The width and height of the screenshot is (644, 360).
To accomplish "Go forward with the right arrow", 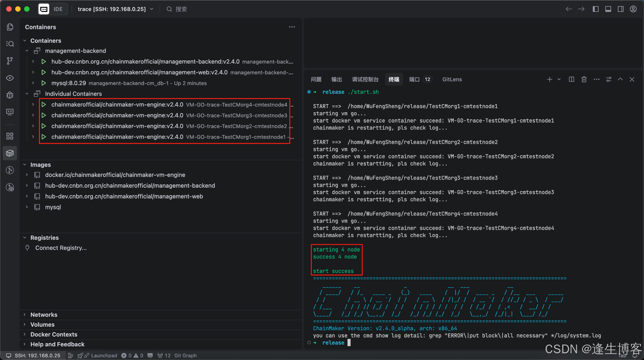I will click(x=581, y=9).
